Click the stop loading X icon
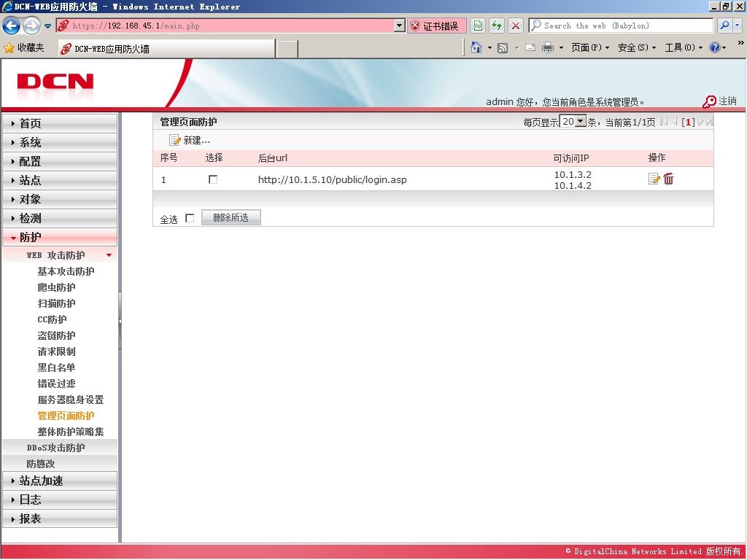Viewport: 747px width, 560px height. click(x=516, y=26)
